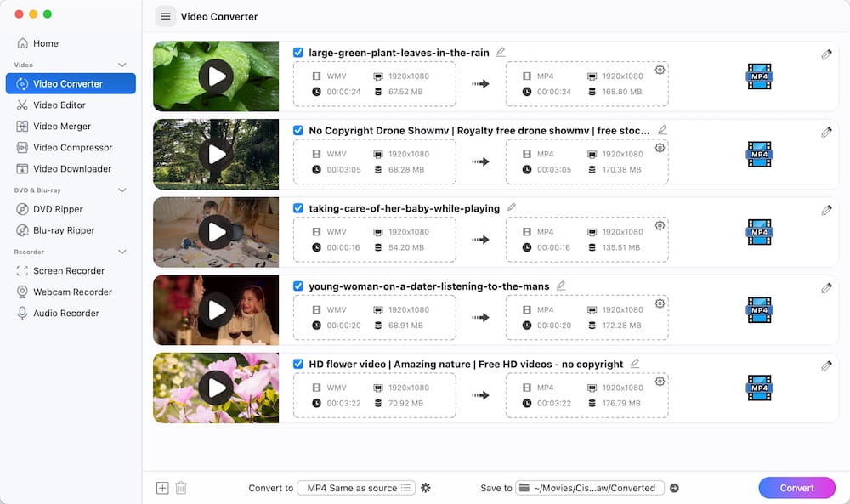Choose MP4 format icon for taking-care-of-her-baby video

click(x=759, y=232)
